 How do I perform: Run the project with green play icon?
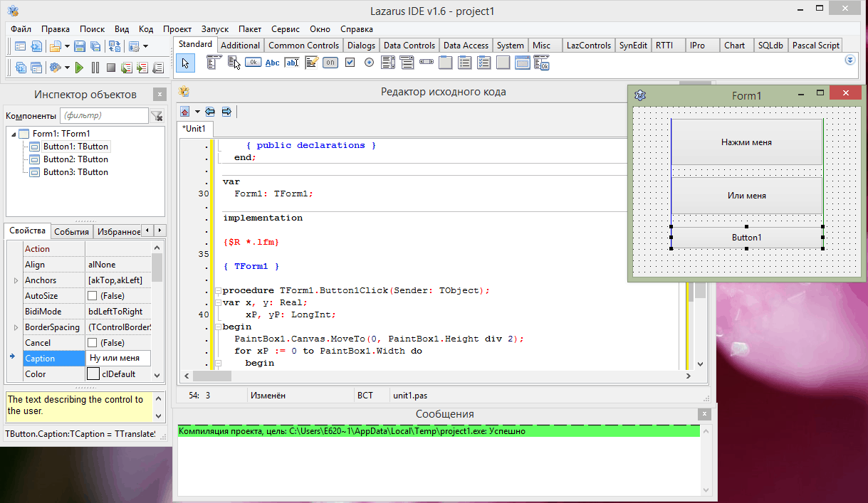(79, 68)
